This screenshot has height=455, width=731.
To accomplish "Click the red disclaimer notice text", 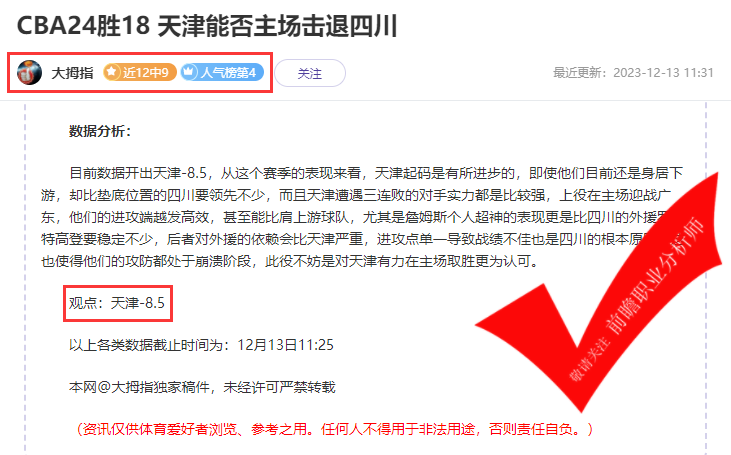I will [x=335, y=429].
